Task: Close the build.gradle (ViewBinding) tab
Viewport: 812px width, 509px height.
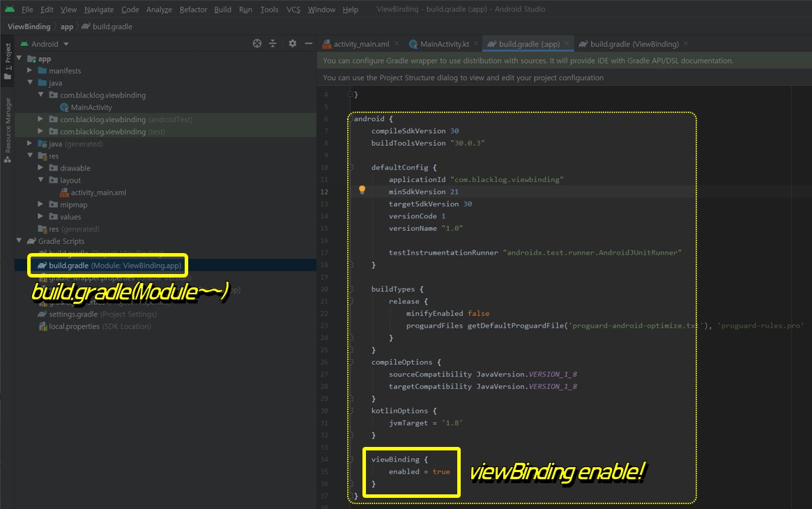Action: (686, 44)
